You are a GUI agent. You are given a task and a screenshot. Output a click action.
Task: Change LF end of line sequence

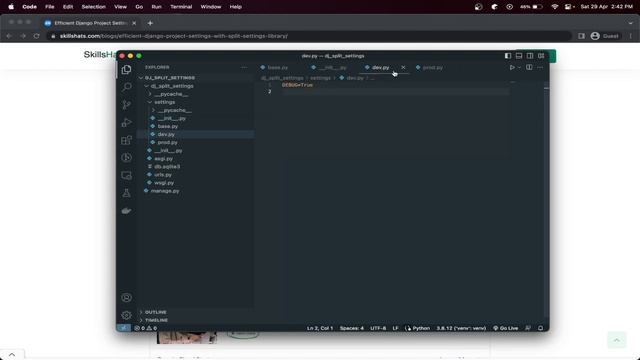pos(395,328)
